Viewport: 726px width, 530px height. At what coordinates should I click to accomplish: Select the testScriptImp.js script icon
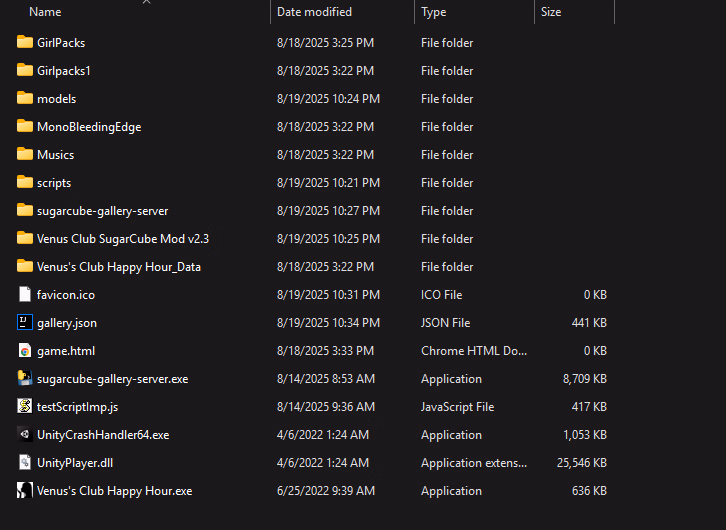click(25, 407)
